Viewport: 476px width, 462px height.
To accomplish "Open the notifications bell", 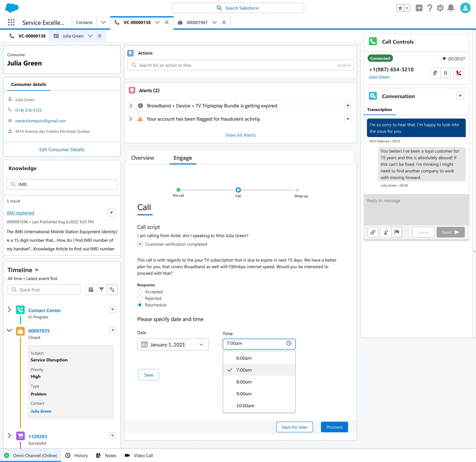I will click(x=451, y=8).
